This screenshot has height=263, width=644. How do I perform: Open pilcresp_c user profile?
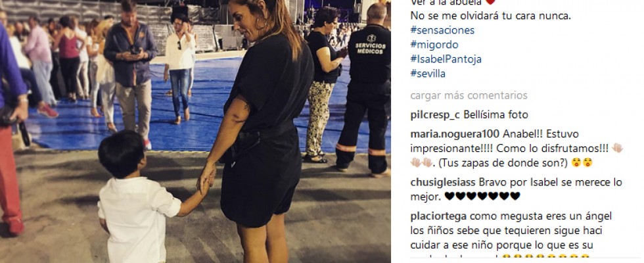(435, 115)
